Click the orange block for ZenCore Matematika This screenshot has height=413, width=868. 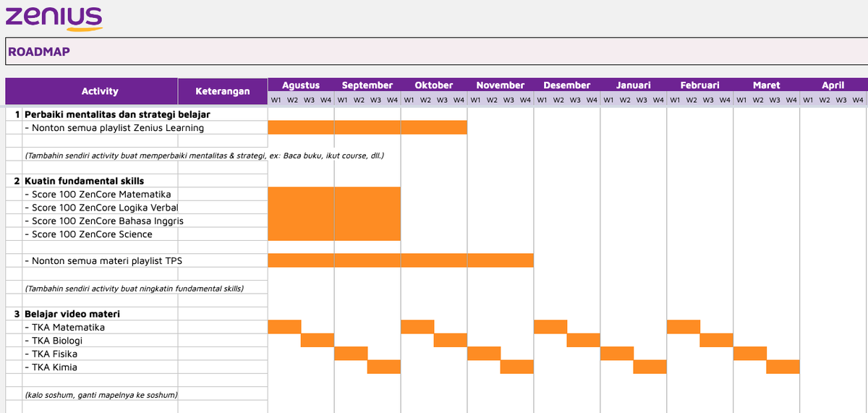(x=334, y=195)
